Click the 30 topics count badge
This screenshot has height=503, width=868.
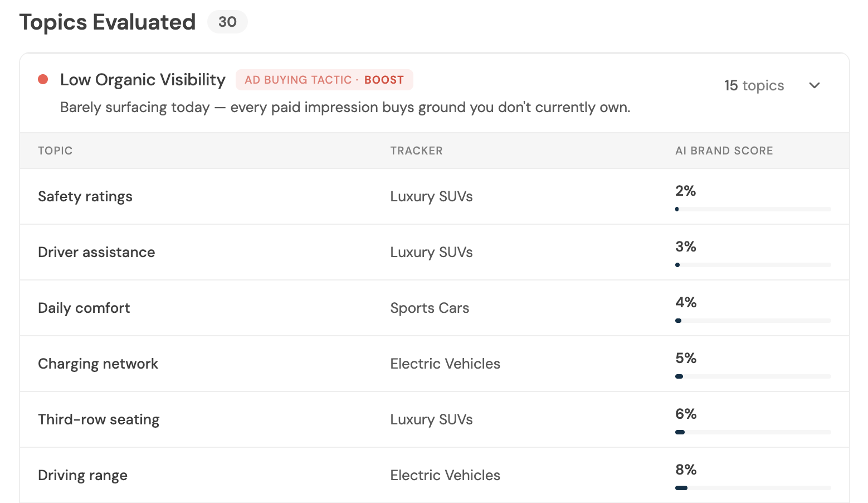pos(227,22)
